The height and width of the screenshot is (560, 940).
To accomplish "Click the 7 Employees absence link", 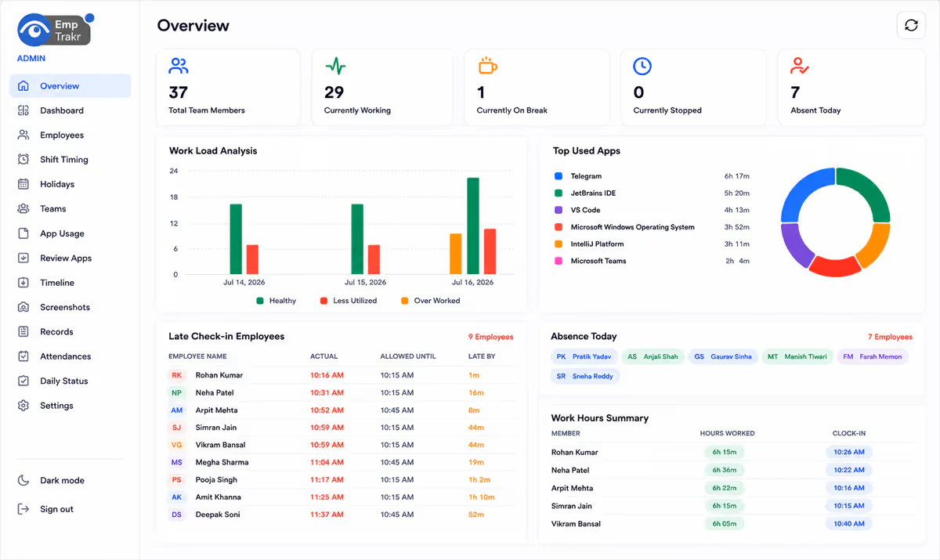I will [890, 337].
